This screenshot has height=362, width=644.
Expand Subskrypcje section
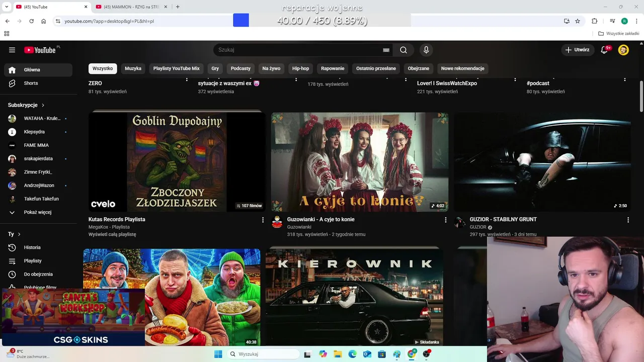tap(26, 105)
